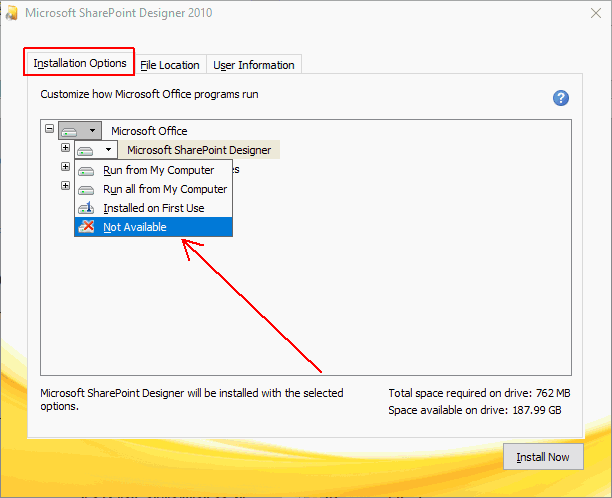Click the 'will be installed with the selected options' description
The image size is (612, 498).
point(192,399)
